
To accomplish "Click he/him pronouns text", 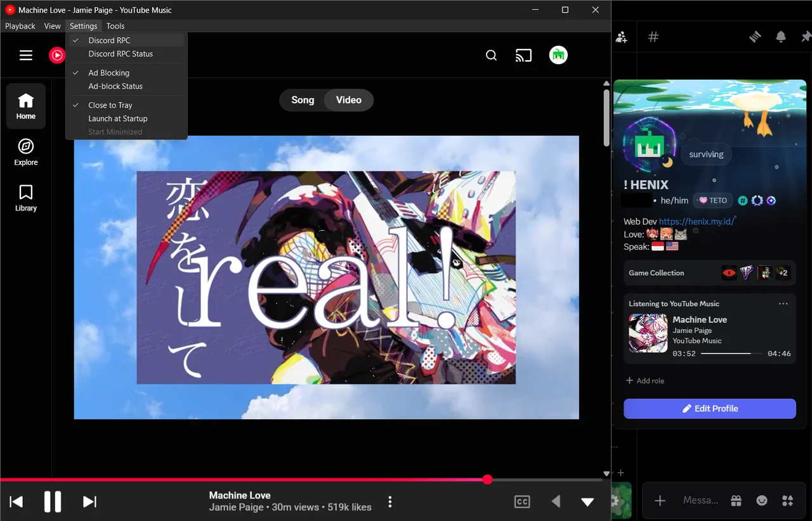I will tap(674, 200).
